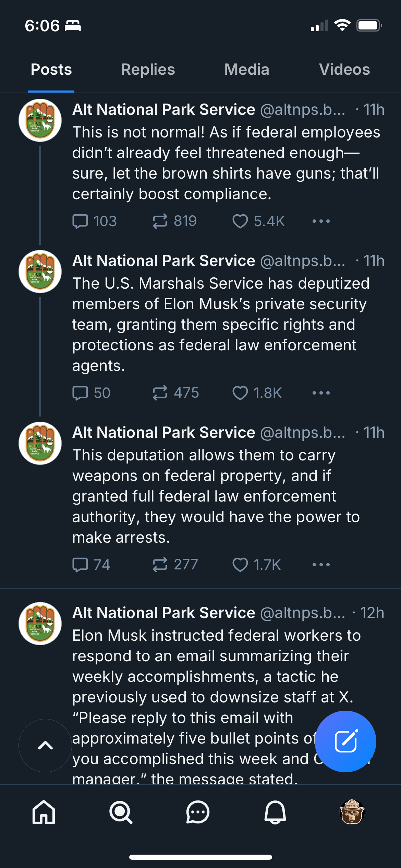Screen dimensions: 401x868
Task: Switch to the Replies tab
Action: 148,70
